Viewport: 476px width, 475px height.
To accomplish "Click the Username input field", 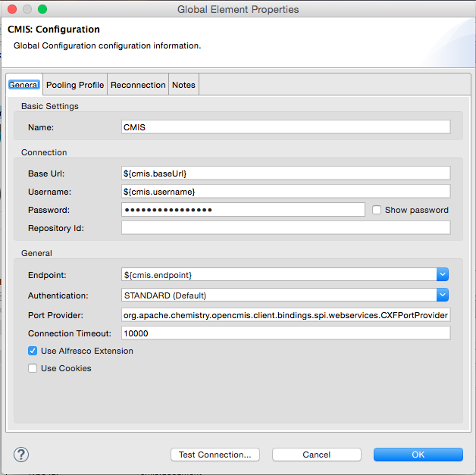I will [x=286, y=191].
